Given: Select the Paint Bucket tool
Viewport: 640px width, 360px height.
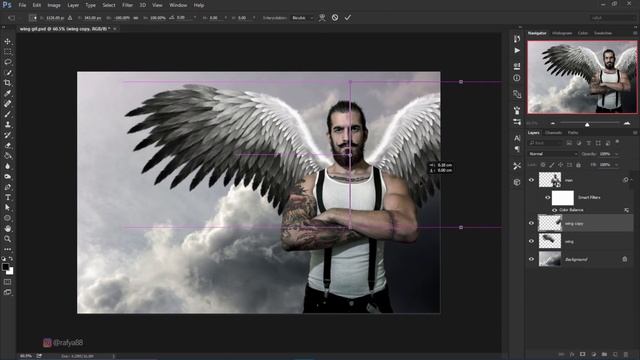Looking at the screenshot, I should coord(7,156).
